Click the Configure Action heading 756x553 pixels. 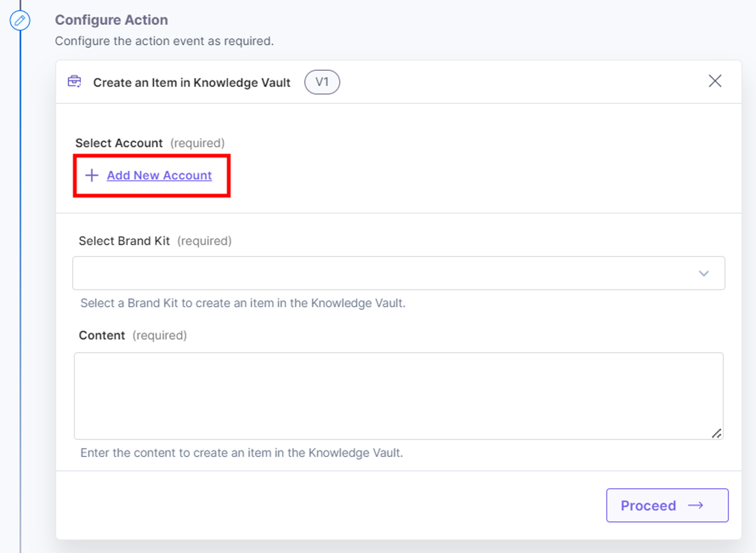[111, 20]
